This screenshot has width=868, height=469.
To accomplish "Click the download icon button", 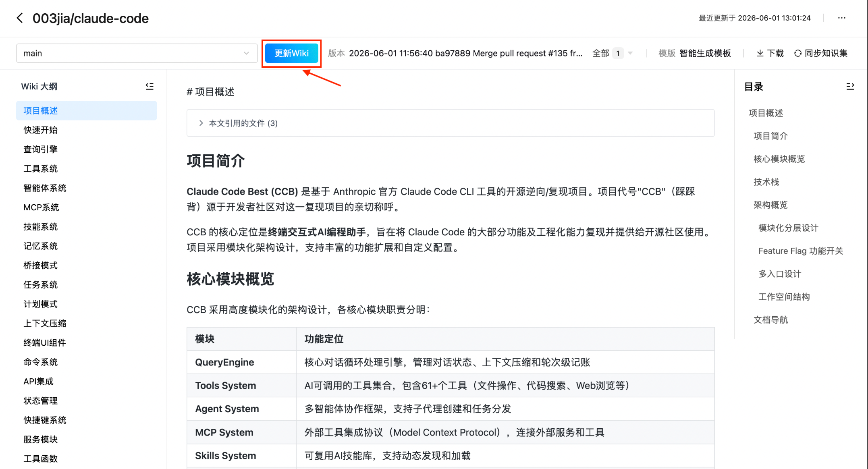I will (x=770, y=53).
